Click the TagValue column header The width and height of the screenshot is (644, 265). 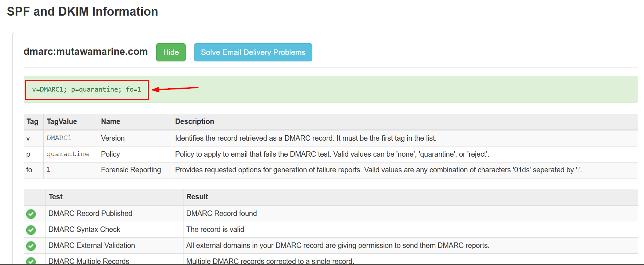pyautogui.click(x=62, y=121)
